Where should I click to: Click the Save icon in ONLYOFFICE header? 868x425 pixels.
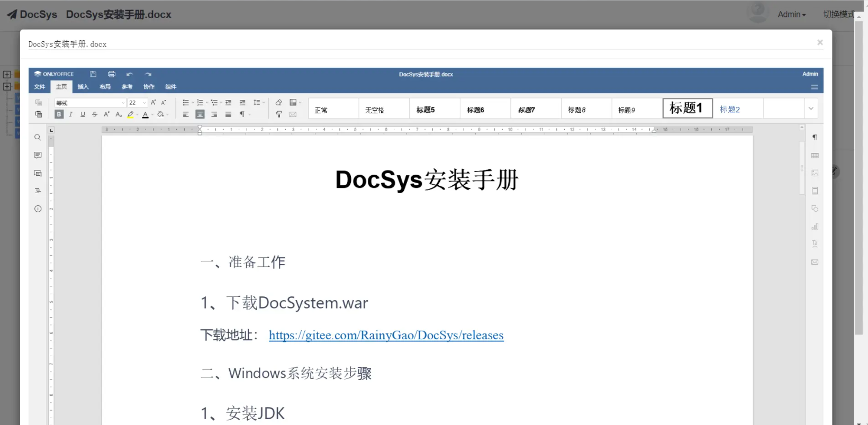coord(93,74)
